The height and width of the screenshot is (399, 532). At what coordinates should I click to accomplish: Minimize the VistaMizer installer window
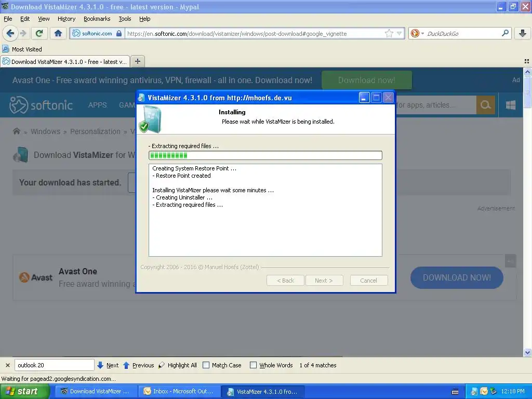click(x=364, y=98)
